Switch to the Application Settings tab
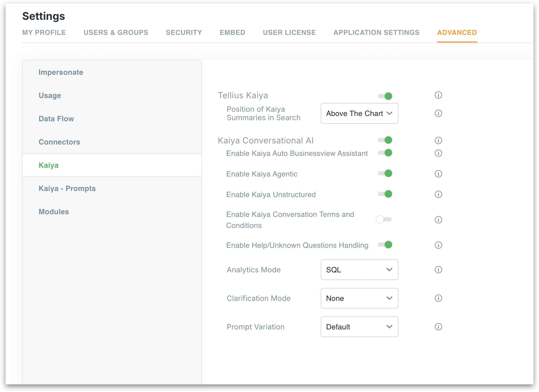Image resolution: width=539 pixels, height=392 pixels. (x=376, y=32)
